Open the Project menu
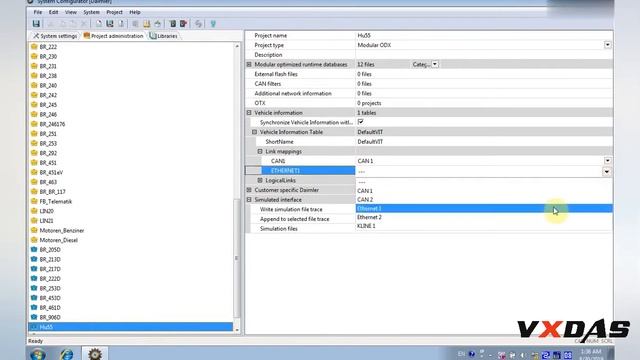Viewport: 640px width, 360px height. point(114,12)
